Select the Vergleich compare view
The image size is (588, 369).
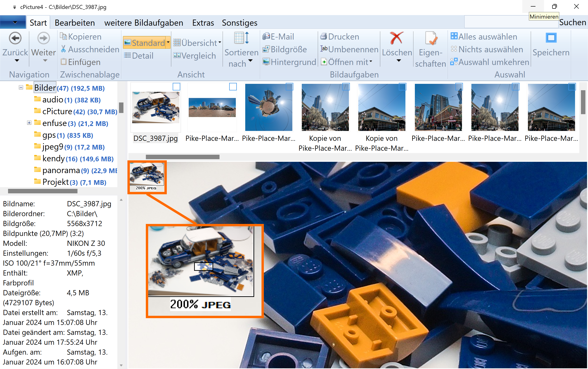pos(195,56)
